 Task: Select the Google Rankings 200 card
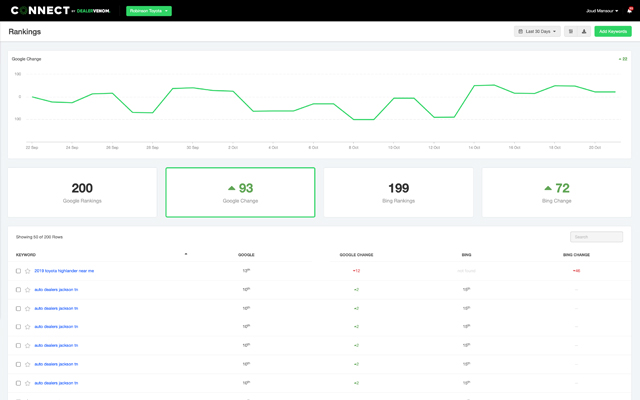point(82,192)
